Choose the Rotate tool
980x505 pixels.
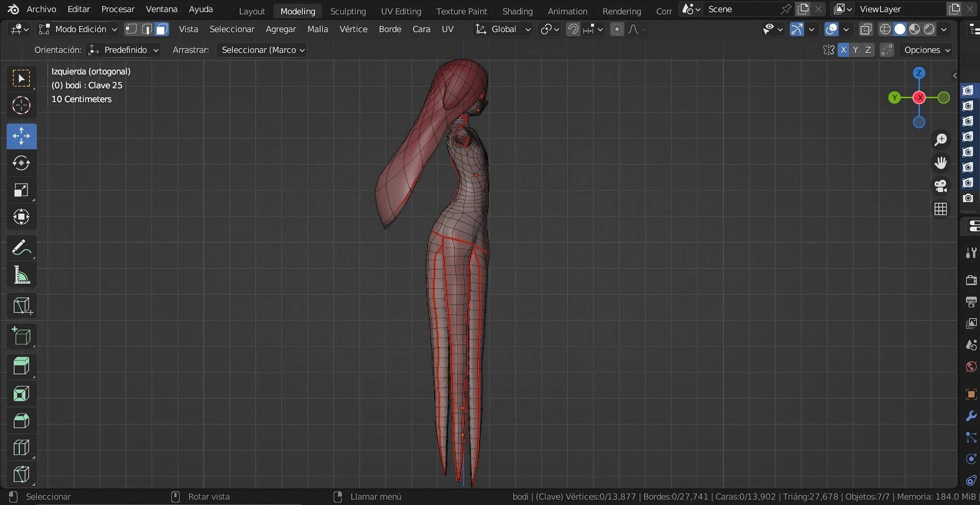click(21, 163)
